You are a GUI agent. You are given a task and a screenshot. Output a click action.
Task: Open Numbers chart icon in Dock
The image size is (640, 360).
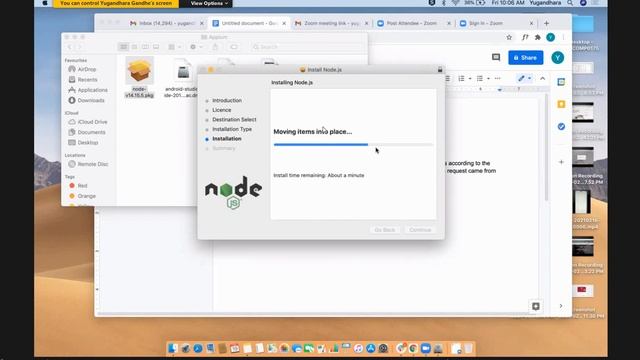pyautogui.click(x=334, y=348)
